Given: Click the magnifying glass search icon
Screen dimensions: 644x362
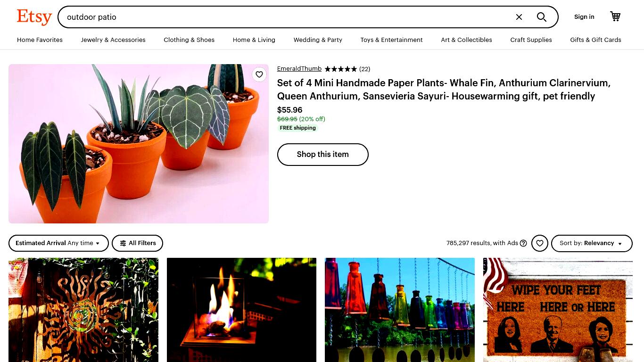Looking at the screenshot, I should (542, 17).
